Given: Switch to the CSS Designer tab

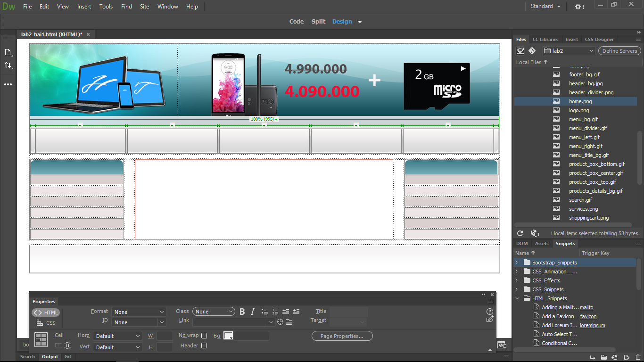Looking at the screenshot, I should point(599,40).
